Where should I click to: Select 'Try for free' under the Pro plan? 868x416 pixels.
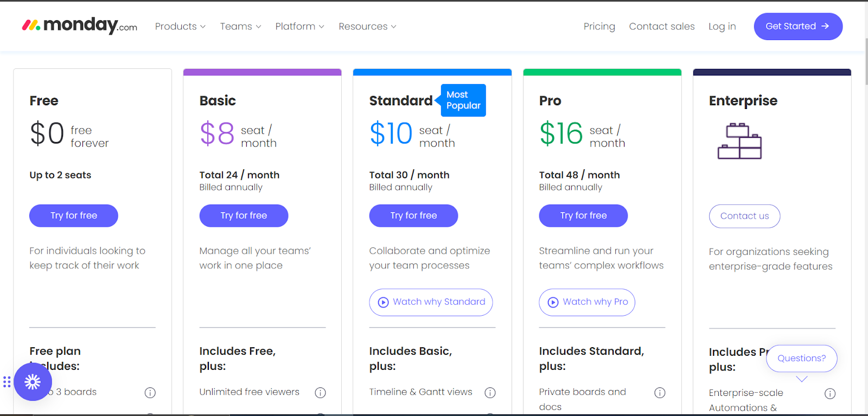[x=583, y=215]
